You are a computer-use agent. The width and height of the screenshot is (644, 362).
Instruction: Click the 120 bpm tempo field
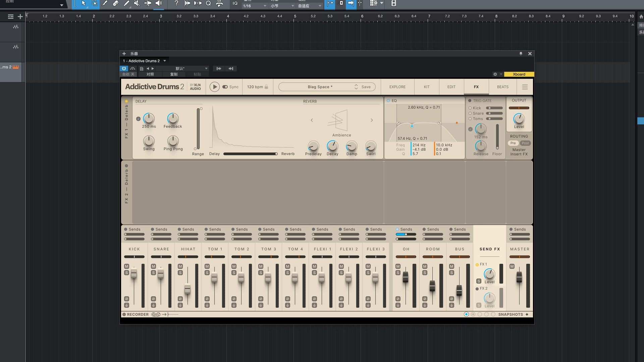255,87
